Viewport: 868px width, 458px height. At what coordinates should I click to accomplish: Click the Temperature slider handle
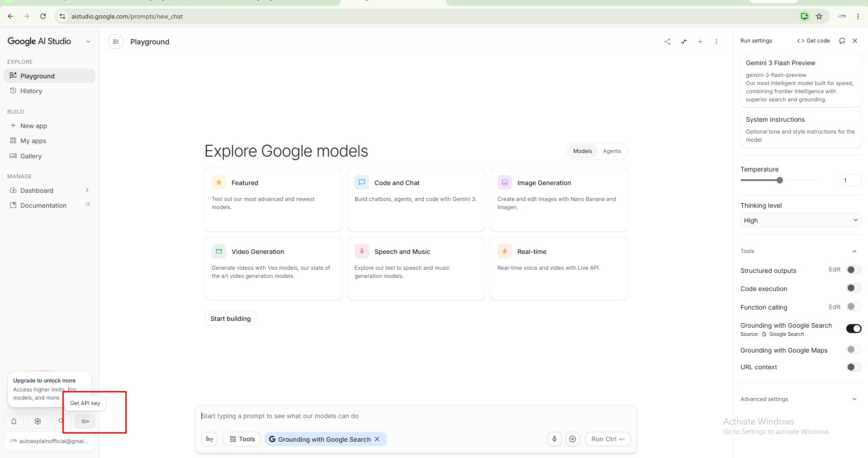click(x=779, y=180)
